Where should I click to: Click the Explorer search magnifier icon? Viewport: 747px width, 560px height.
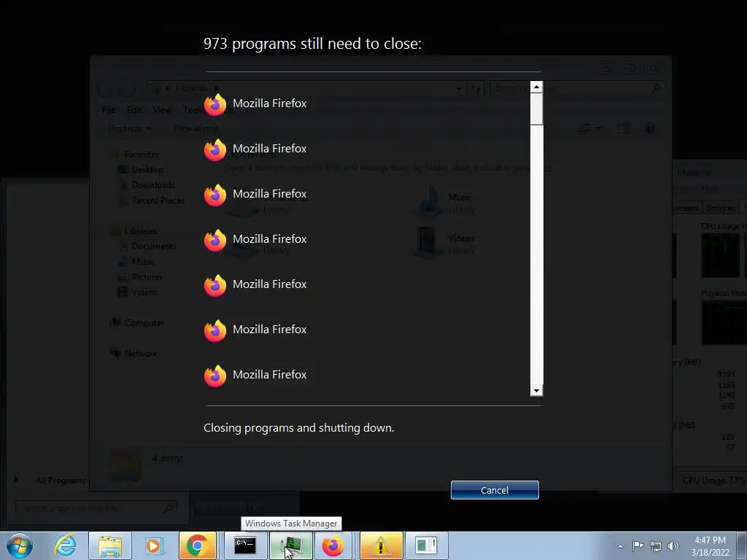(657, 88)
